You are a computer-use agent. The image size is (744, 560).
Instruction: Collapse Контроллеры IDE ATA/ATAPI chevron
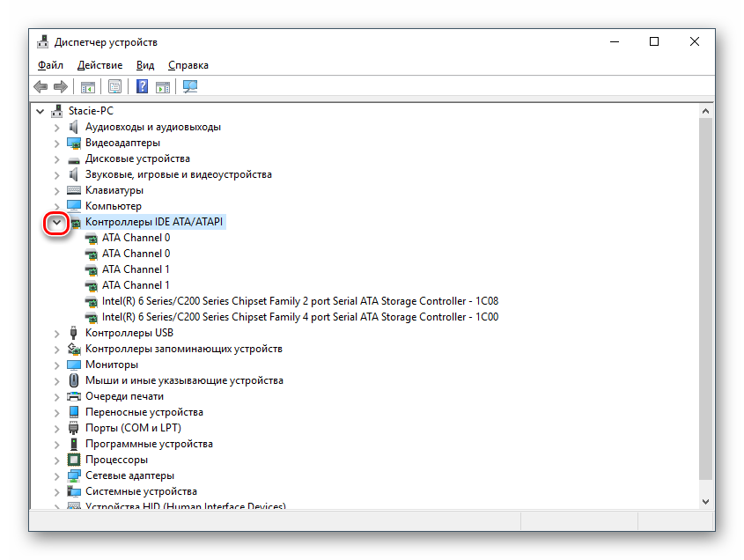(56, 222)
